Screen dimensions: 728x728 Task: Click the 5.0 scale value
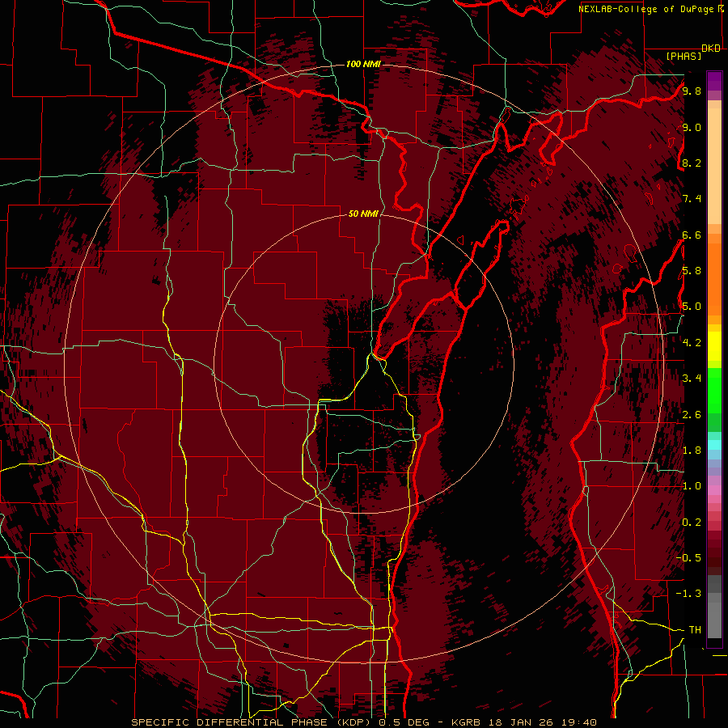pos(692,307)
